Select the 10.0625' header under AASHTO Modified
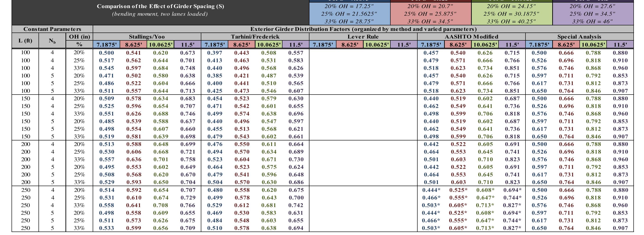The image size is (644, 235). (485, 45)
